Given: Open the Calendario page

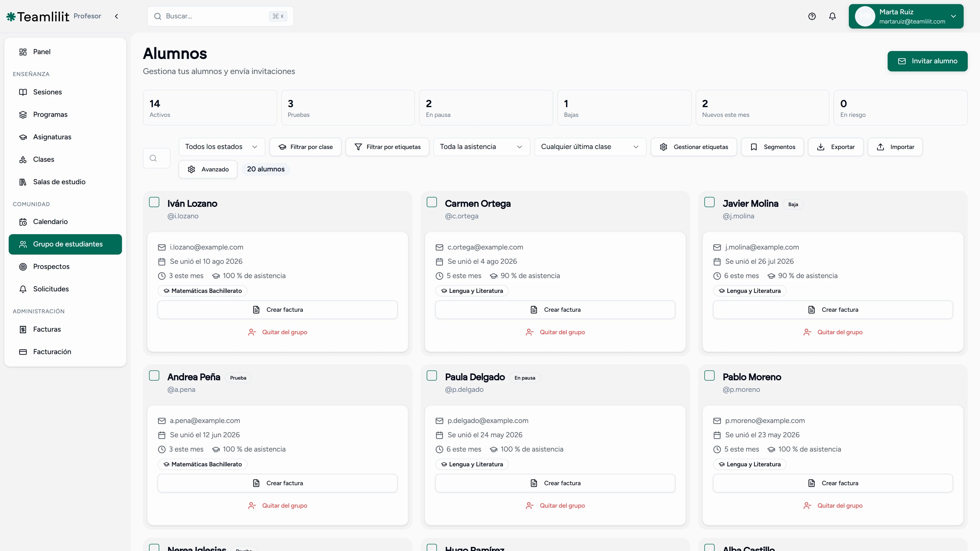Looking at the screenshot, I should (65, 222).
